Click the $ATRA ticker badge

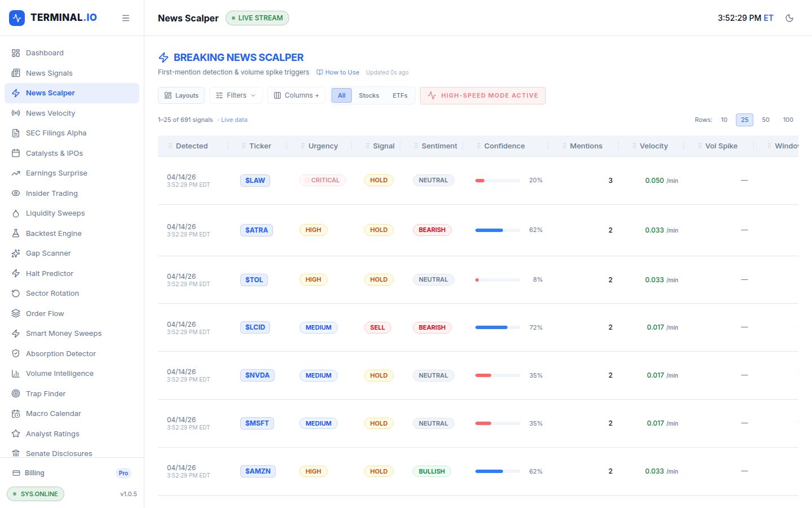point(257,230)
